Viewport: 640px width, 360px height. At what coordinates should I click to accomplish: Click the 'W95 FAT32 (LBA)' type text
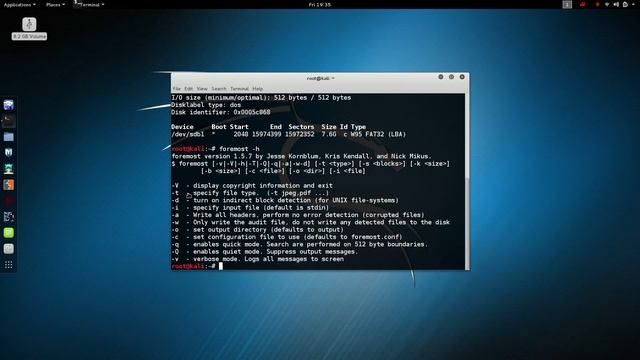[378, 134]
